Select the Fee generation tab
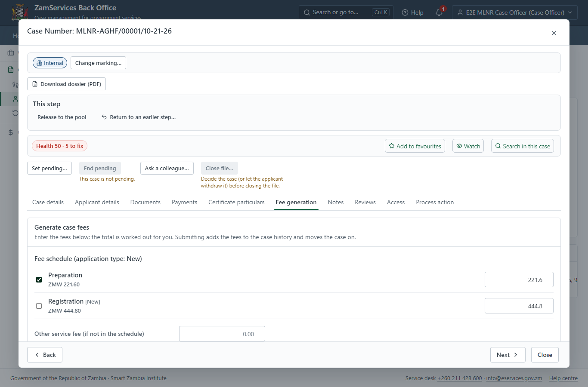The height and width of the screenshot is (387, 588). coord(296,202)
